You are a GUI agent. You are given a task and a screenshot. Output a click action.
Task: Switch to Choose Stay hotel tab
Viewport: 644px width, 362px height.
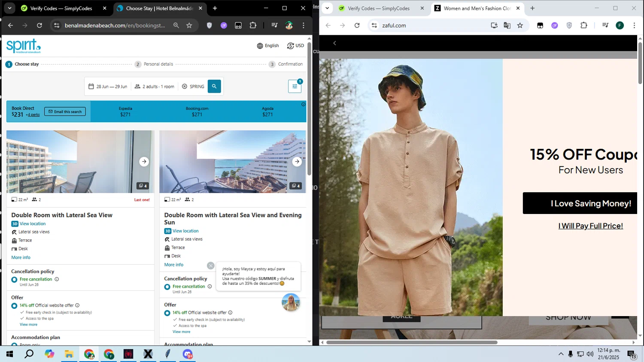(x=159, y=8)
